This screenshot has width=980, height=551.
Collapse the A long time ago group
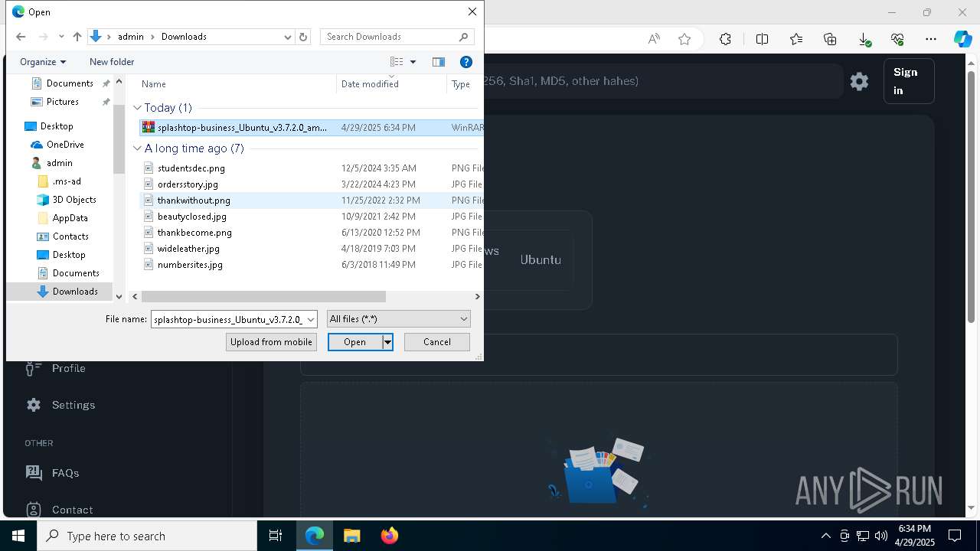138,148
